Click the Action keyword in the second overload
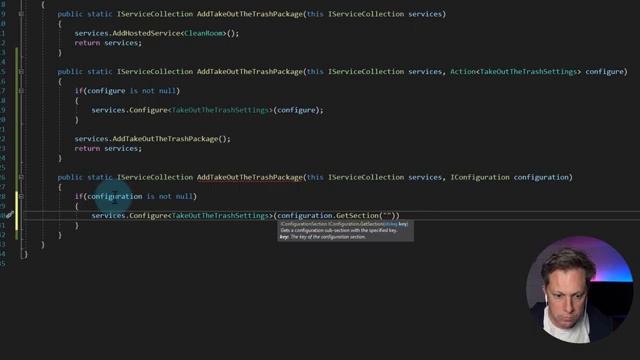The image size is (640, 360). click(462, 71)
